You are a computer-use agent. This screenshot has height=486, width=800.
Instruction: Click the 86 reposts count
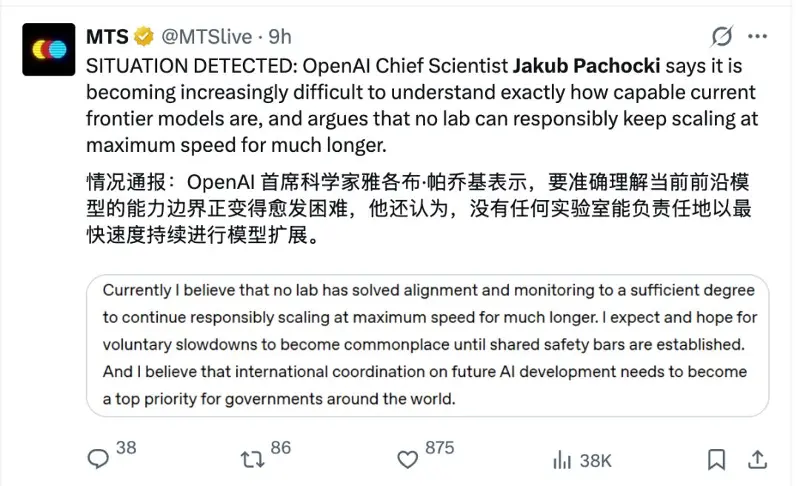tap(281, 448)
